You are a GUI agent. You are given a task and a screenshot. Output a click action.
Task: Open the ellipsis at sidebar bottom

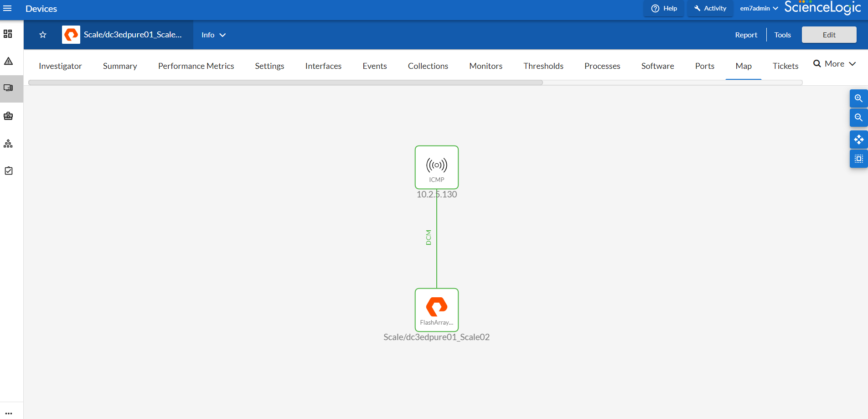(x=9, y=414)
